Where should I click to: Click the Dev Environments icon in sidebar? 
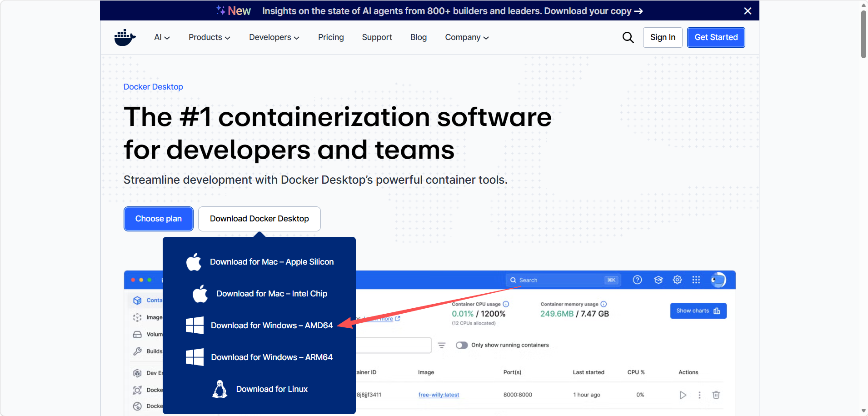click(137, 373)
